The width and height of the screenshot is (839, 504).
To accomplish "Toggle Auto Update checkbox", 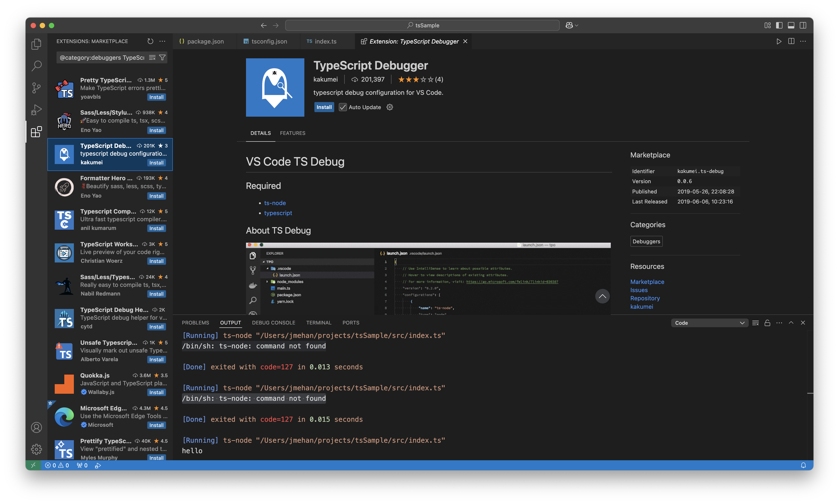I will (342, 107).
